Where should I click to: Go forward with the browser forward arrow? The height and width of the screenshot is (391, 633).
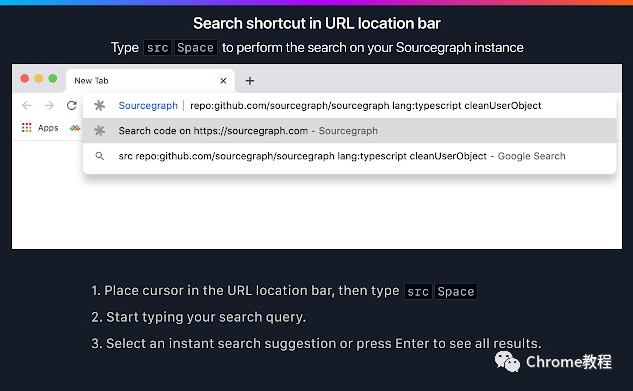pos(49,106)
